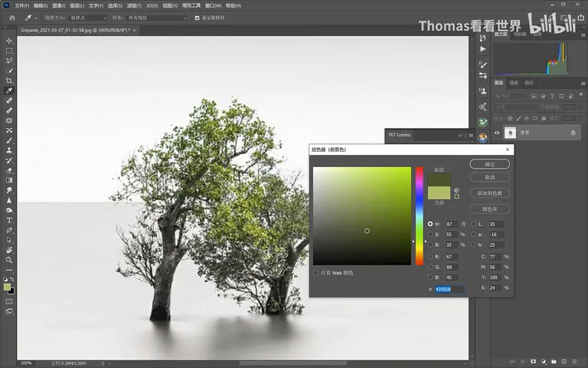This screenshot has height=368, width=588.
Task: Open the sample size dropdown
Action: 88,18
